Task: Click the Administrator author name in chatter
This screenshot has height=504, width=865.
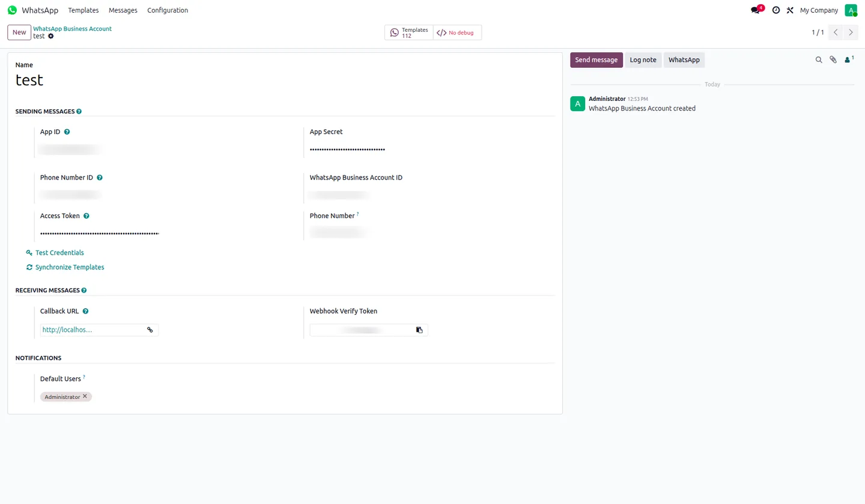Action: [x=607, y=99]
